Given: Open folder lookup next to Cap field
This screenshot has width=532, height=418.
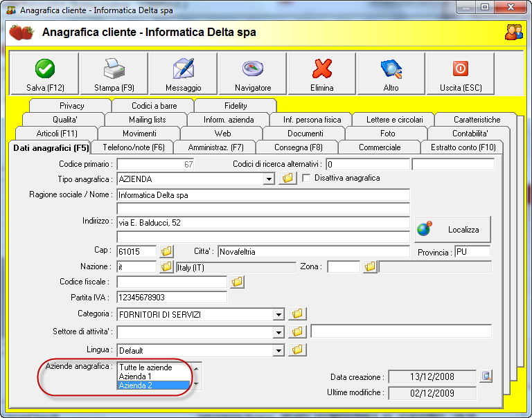Looking at the screenshot, I should click(166, 251).
